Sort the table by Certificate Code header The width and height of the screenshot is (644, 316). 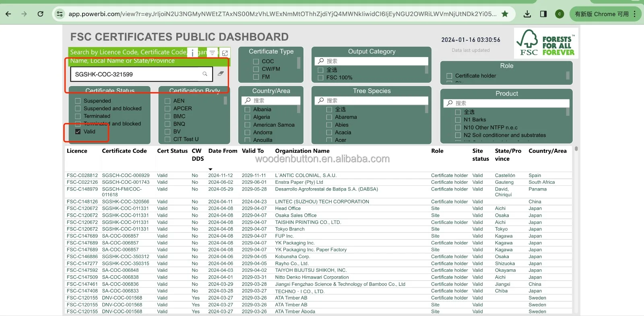[124, 151]
